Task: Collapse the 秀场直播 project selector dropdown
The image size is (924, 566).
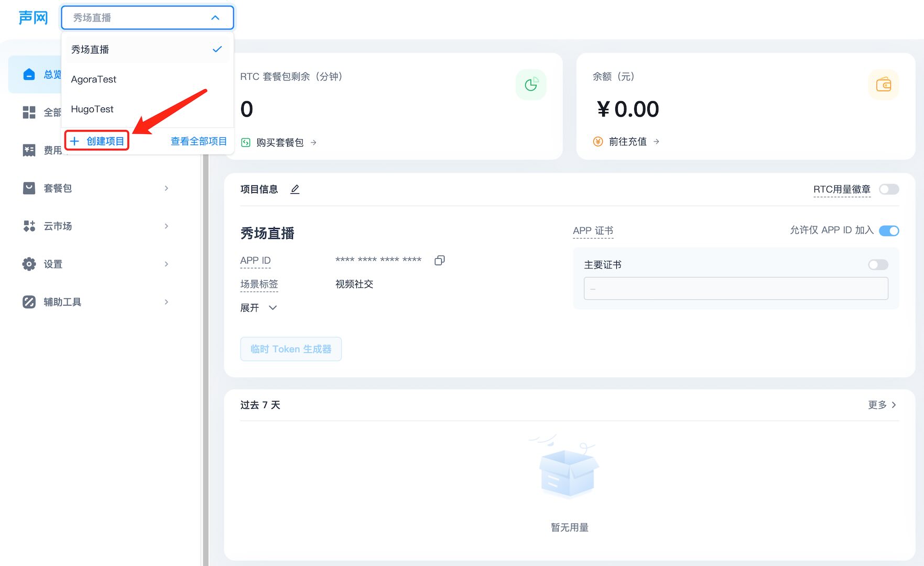Action: point(215,18)
